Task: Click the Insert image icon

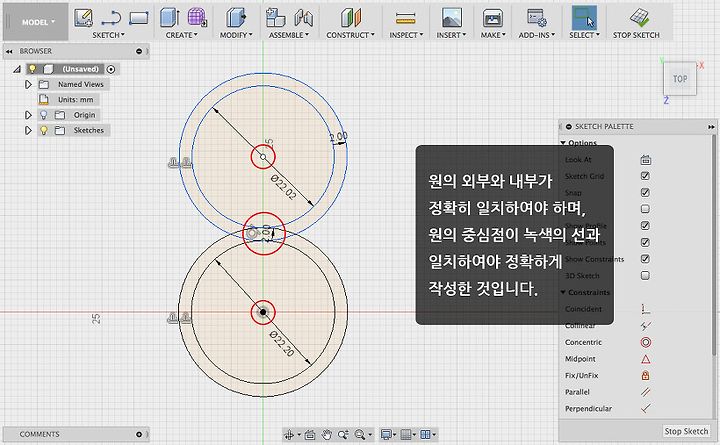Action: pyautogui.click(x=451, y=18)
